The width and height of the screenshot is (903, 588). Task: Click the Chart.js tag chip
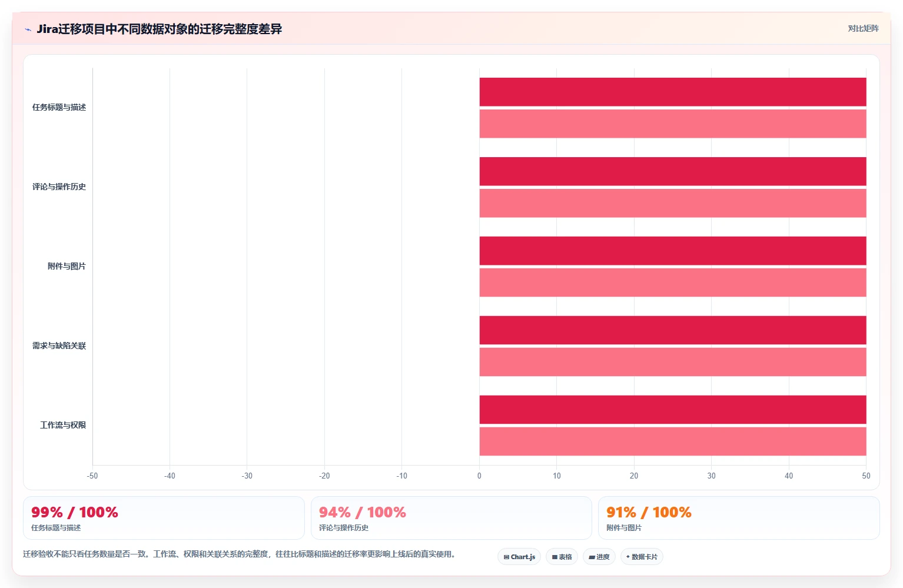pyautogui.click(x=519, y=557)
